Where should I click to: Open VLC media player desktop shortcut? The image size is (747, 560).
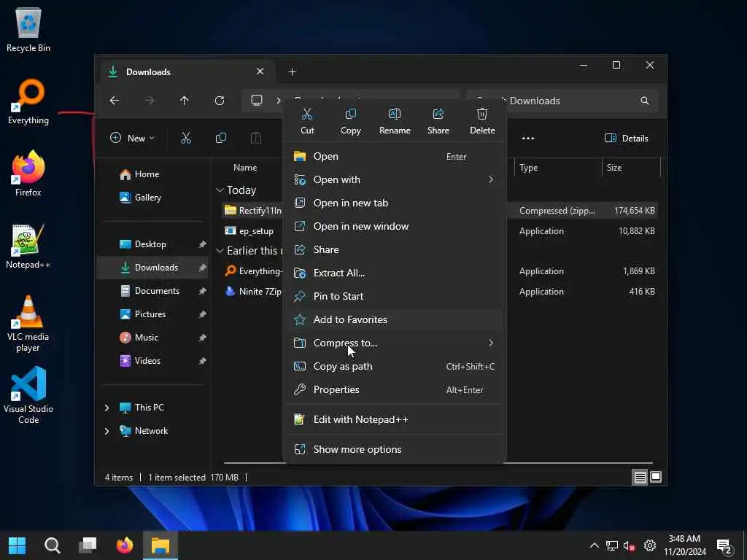(28, 324)
